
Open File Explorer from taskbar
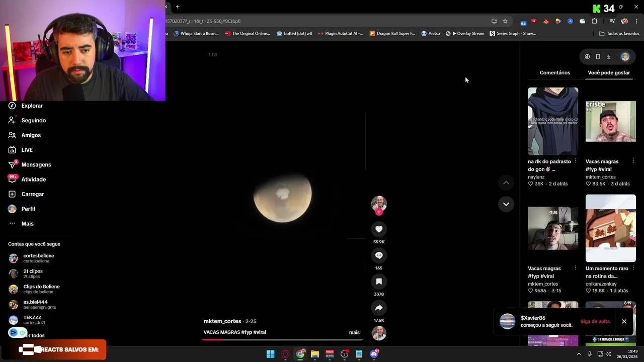click(315, 354)
